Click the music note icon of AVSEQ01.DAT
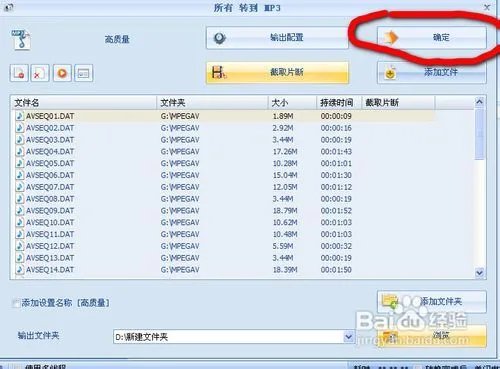Image resolution: width=500 pixels, height=369 pixels. 20,116
